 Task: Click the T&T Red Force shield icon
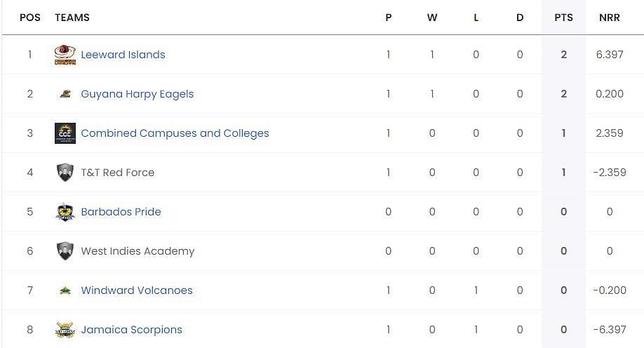(x=65, y=173)
